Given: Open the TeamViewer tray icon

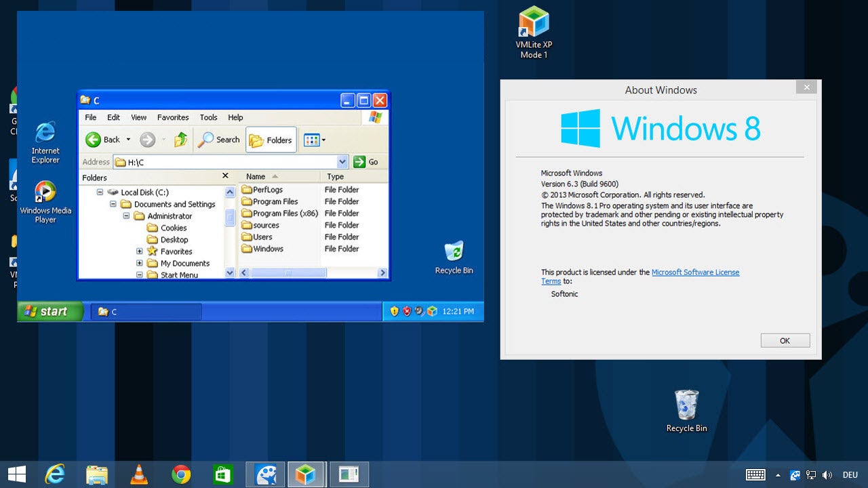Looking at the screenshot, I should pyautogui.click(x=795, y=474).
